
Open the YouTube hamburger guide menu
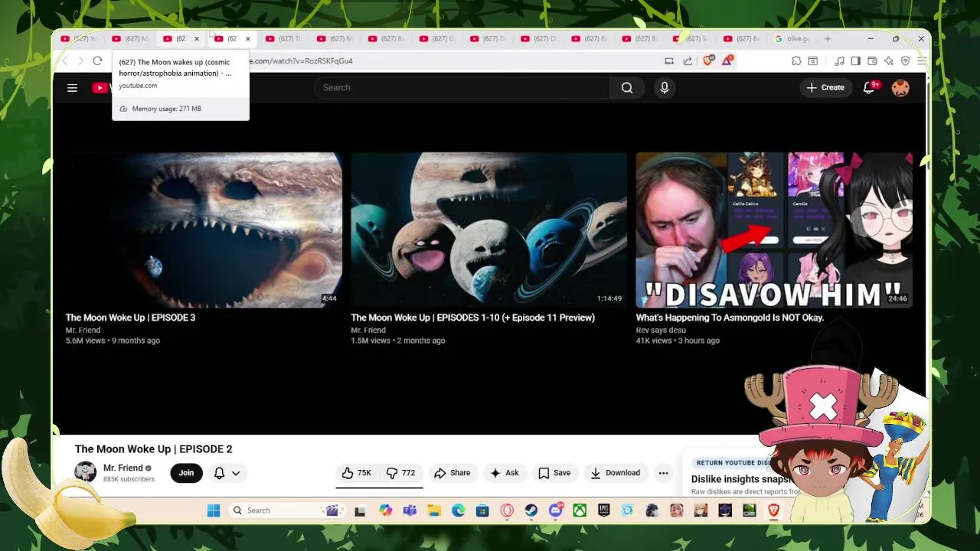click(x=72, y=87)
